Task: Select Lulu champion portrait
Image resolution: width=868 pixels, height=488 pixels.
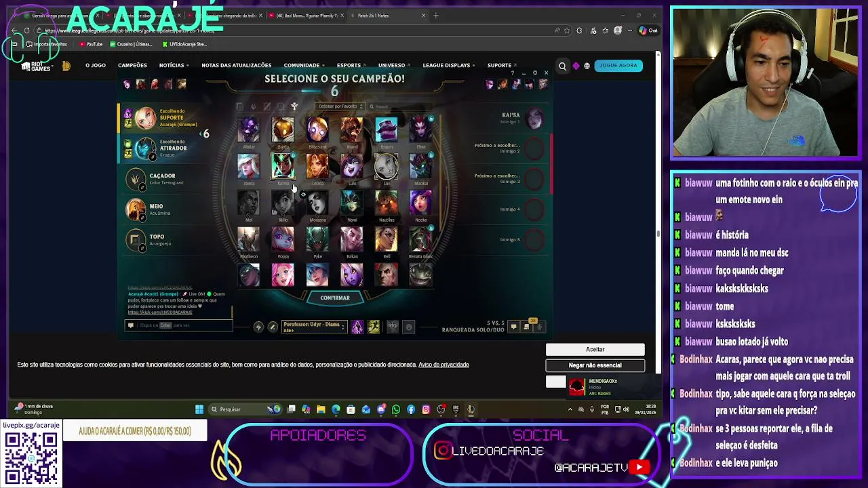Action: [352, 166]
